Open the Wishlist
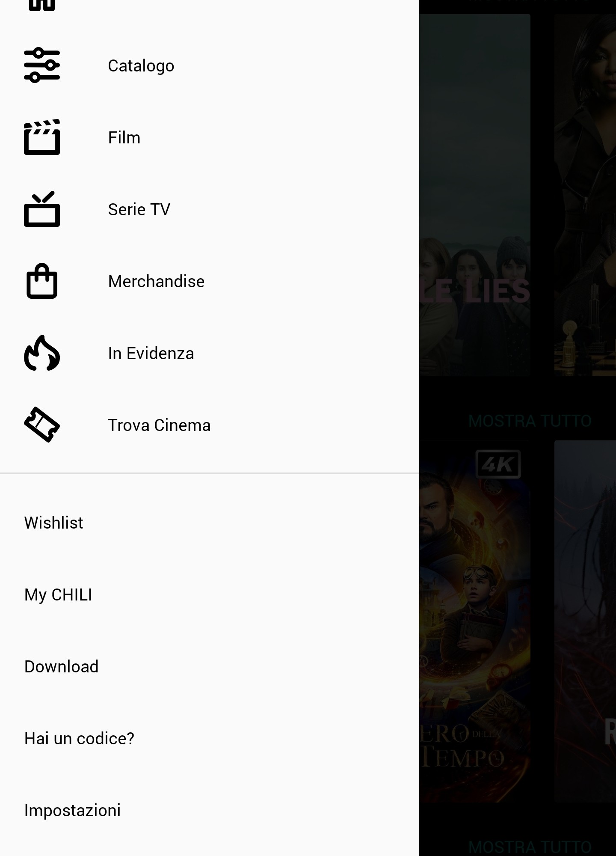Viewport: 616px width, 856px height. point(53,523)
